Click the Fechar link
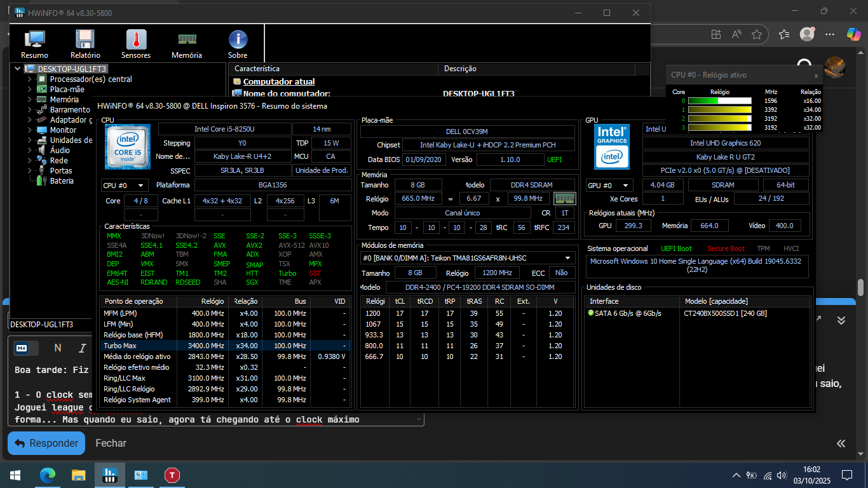868x488 pixels. [111, 443]
